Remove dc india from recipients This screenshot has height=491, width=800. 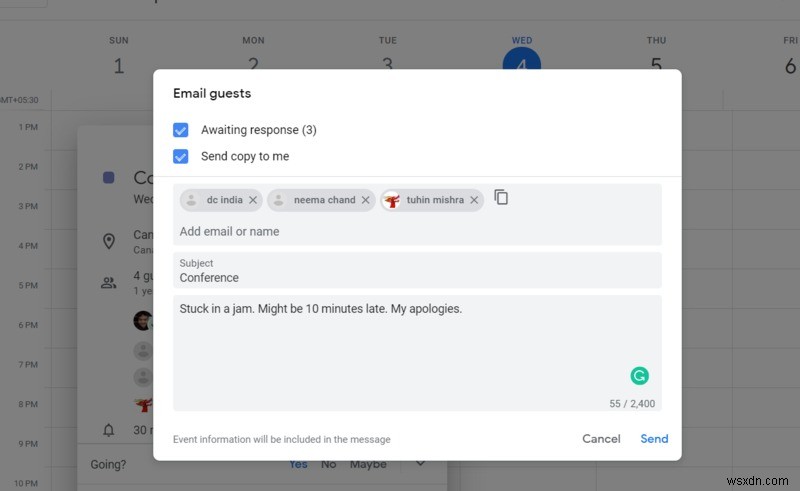[253, 200]
